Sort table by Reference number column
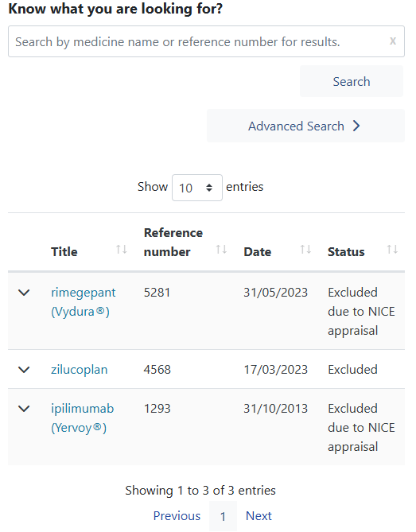 pyautogui.click(x=221, y=250)
